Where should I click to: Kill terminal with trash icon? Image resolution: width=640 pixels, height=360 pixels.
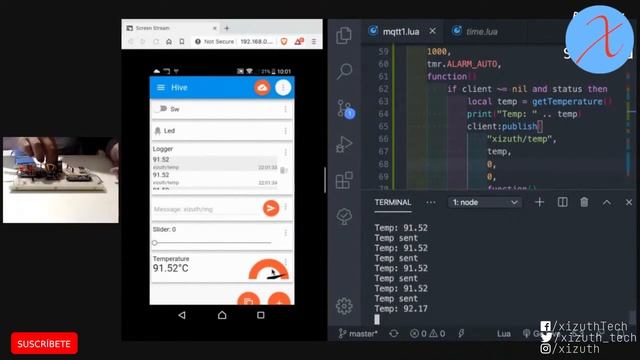click(584, 202)
